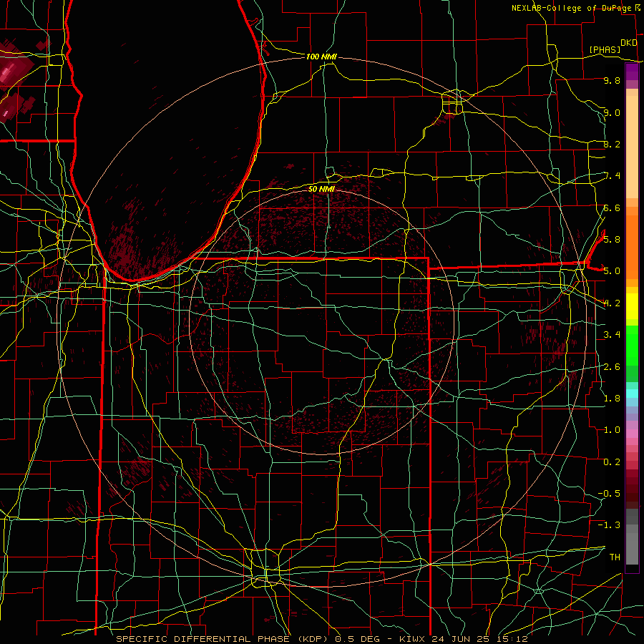Click the dark orange color bar segment
The height and width of the screenshot is (644, 644).
[632, 247]
